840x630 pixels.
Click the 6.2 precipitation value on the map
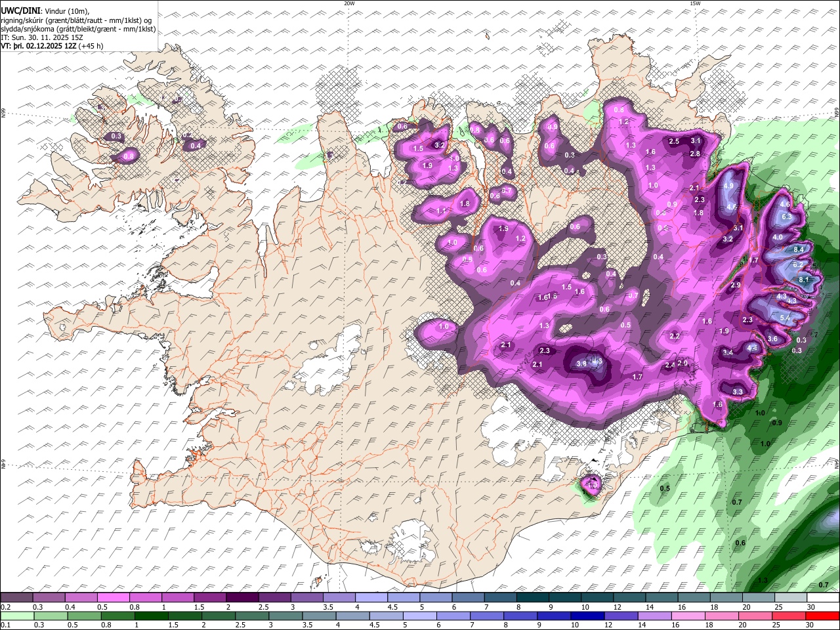(798, 264)
